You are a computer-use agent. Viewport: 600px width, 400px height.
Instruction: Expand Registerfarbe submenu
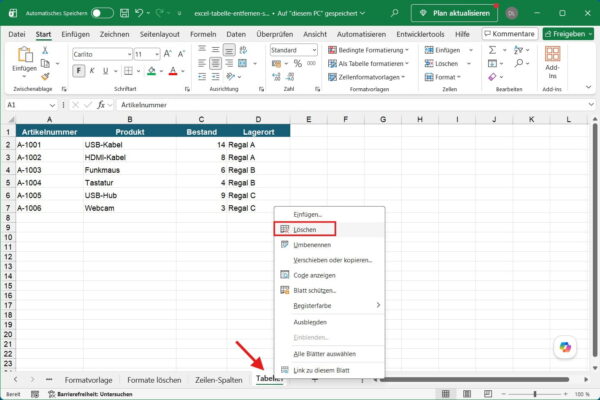329,305
